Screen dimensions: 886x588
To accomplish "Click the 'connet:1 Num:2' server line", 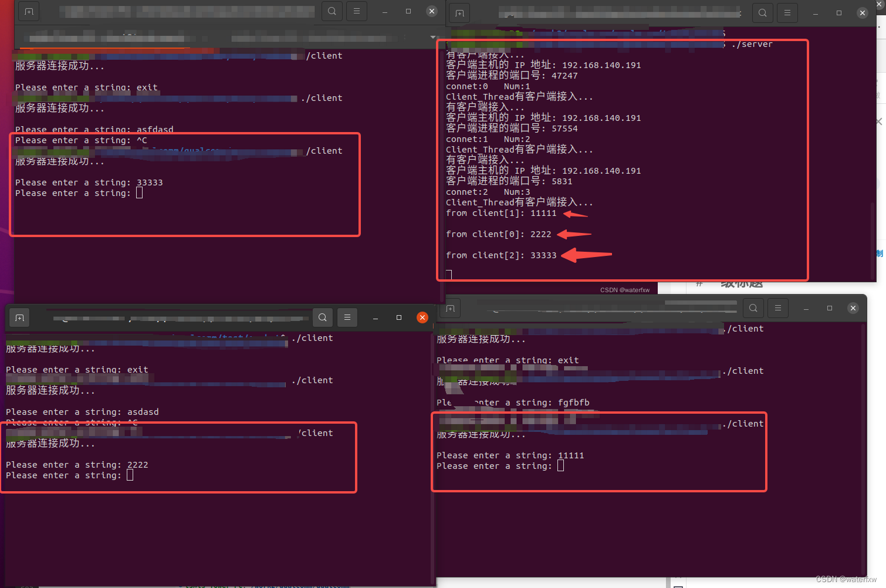I will [x=488, y=139].
